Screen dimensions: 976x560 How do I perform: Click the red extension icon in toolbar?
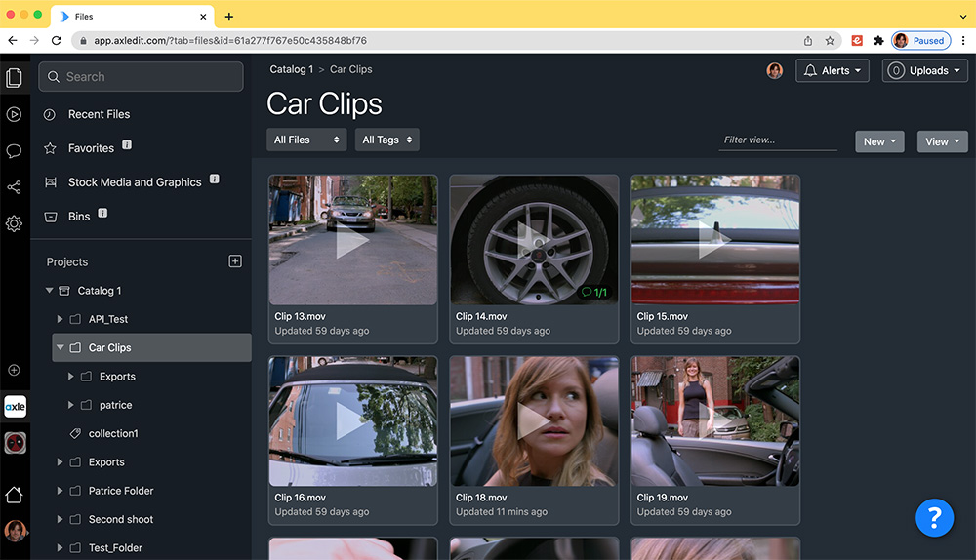[857, 40]
